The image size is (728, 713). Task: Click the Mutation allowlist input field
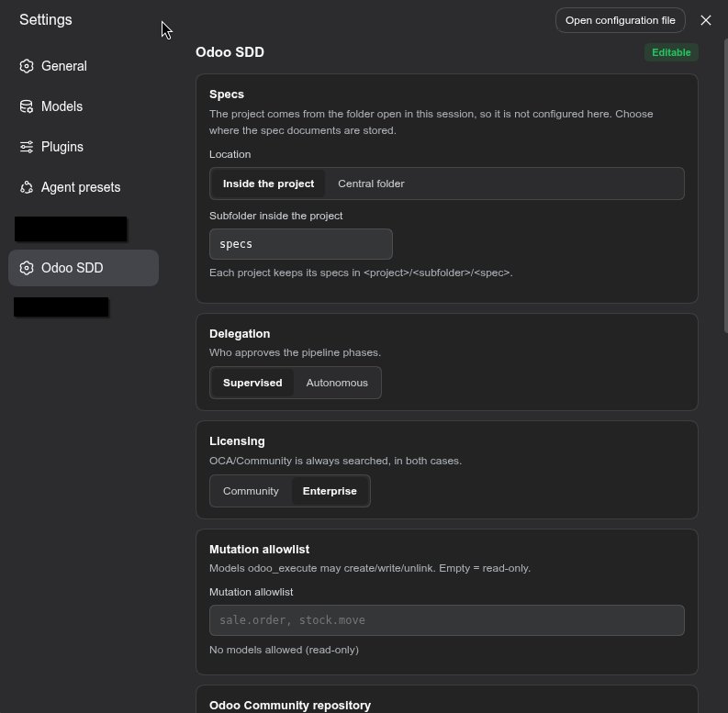[447, 620]
